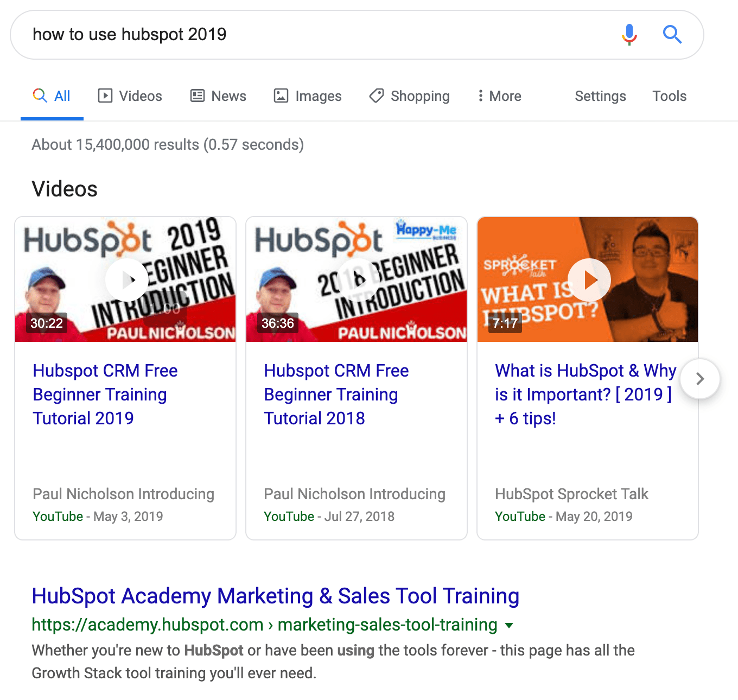Open the Tools filter menu
Image resolution: width=738 pixels, height=700 pixels.
coord(669,96)
